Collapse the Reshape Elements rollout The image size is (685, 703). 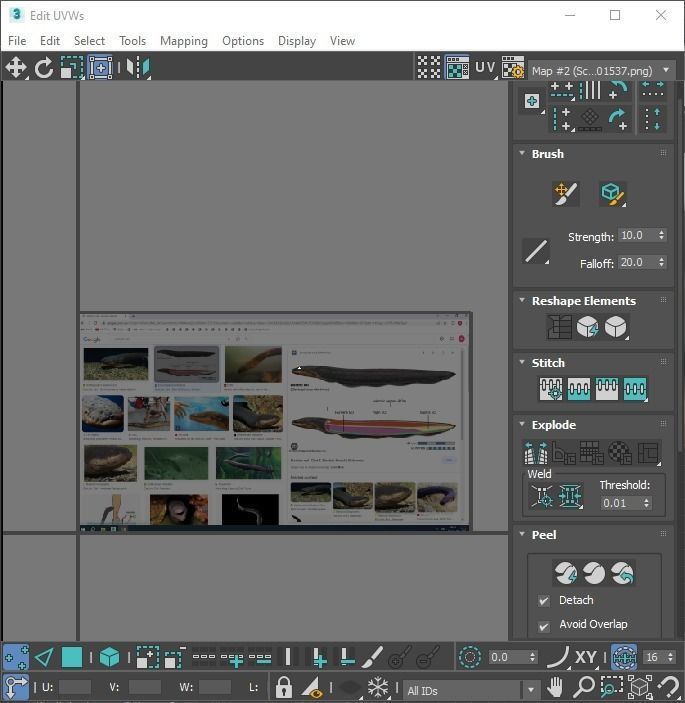point(522,300)
